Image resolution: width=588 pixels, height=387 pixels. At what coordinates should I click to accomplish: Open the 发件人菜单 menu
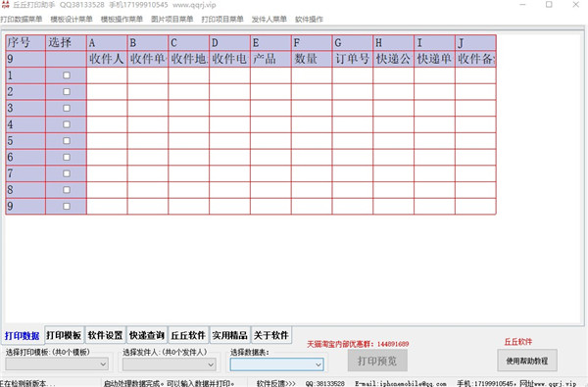(x=269, y=20)
